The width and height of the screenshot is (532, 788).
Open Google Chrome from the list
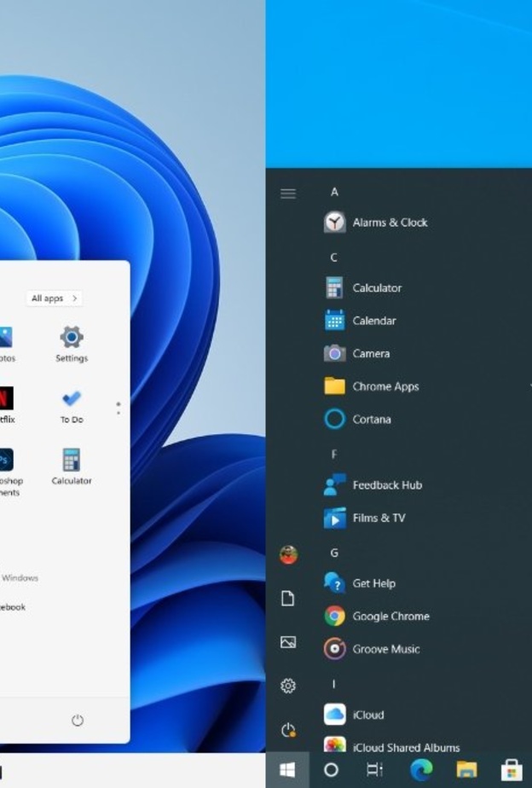[390, 617]
